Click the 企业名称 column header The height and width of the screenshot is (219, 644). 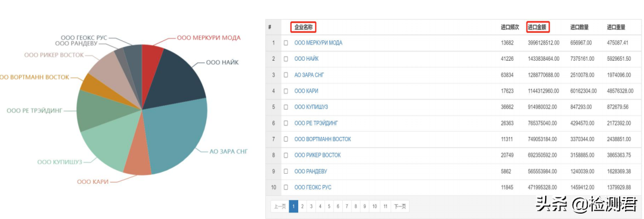pos(304,27)
